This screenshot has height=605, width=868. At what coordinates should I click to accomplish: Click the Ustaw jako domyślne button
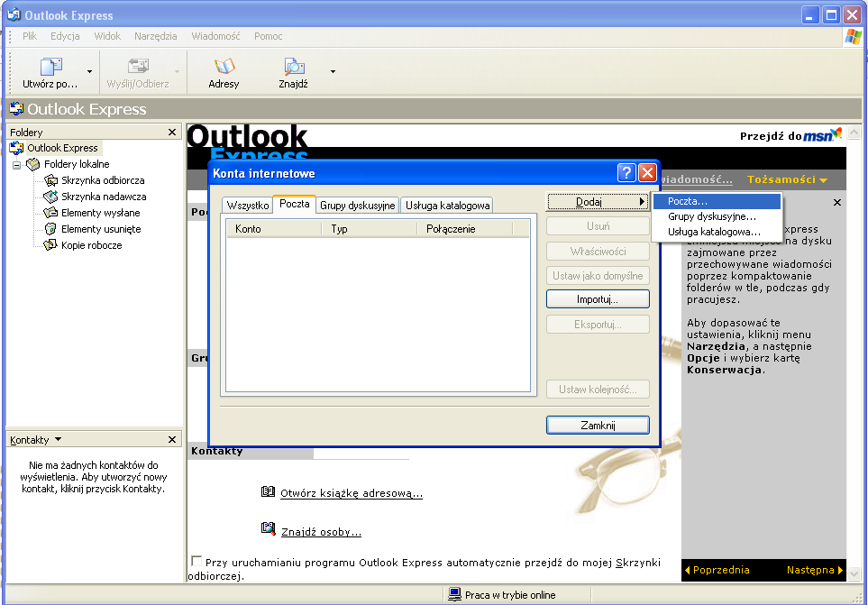598,276
